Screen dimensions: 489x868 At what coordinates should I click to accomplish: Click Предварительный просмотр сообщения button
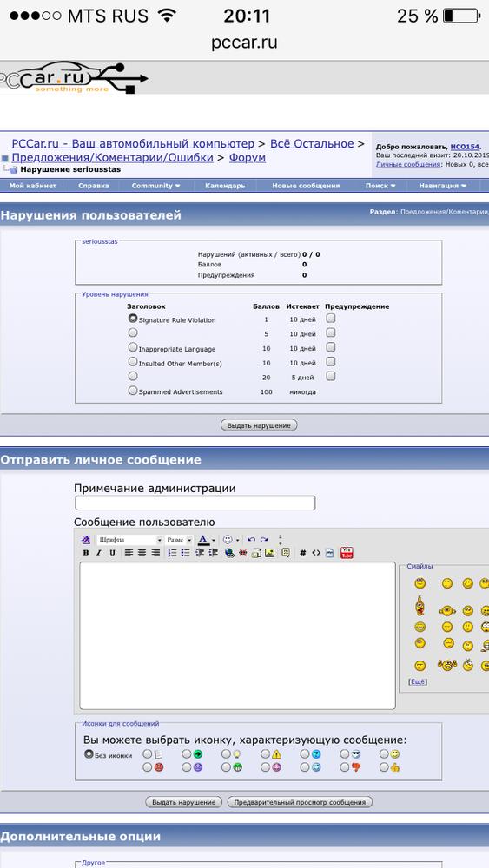click(x=300, y=801)
